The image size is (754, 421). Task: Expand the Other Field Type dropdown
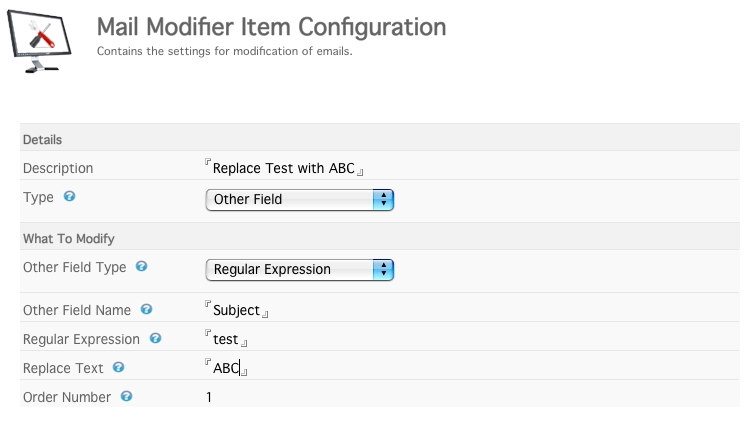(300, 270)
